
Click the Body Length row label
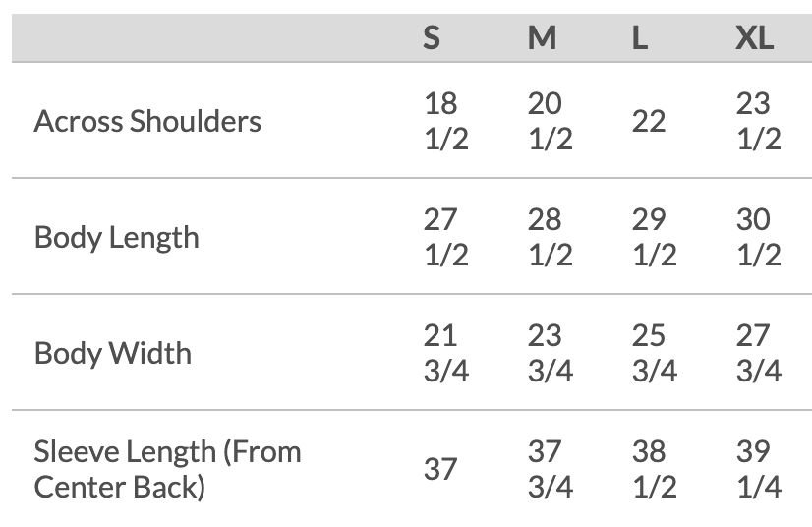tap(117, 238)
